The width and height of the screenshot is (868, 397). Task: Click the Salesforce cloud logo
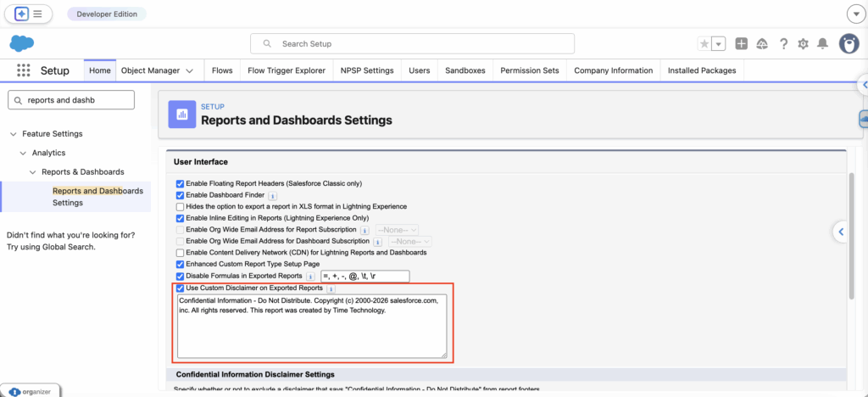[21, 43]
